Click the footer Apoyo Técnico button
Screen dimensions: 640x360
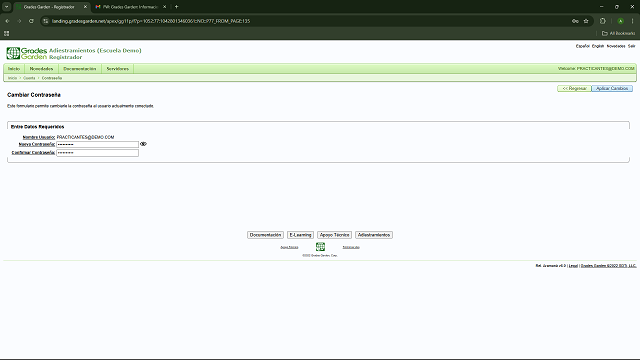[334, 235]
